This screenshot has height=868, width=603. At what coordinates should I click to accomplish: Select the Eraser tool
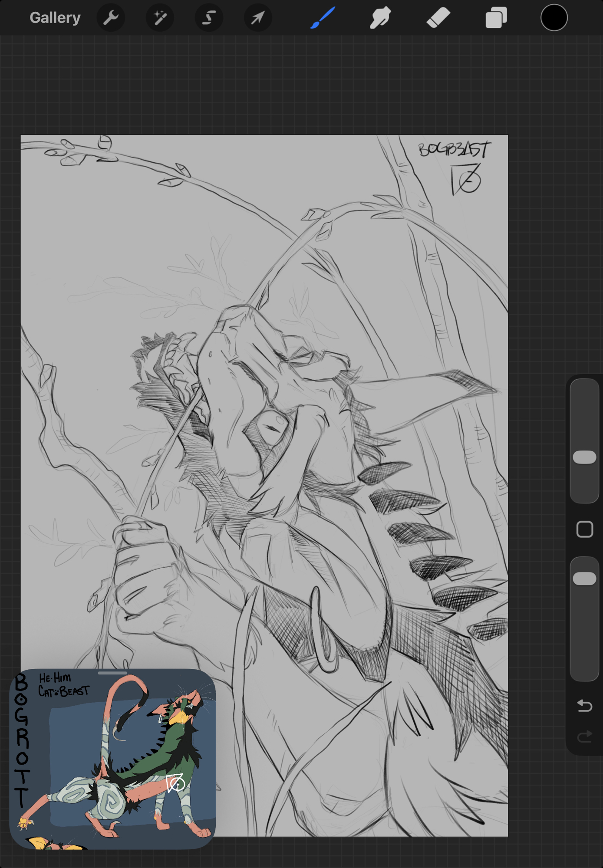(x=438, y=18)
